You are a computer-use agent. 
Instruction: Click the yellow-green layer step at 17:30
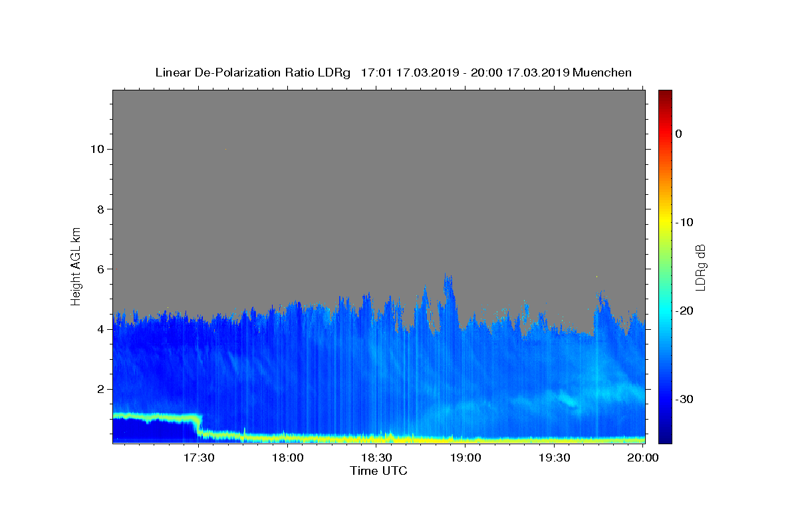tap(199, 426)
